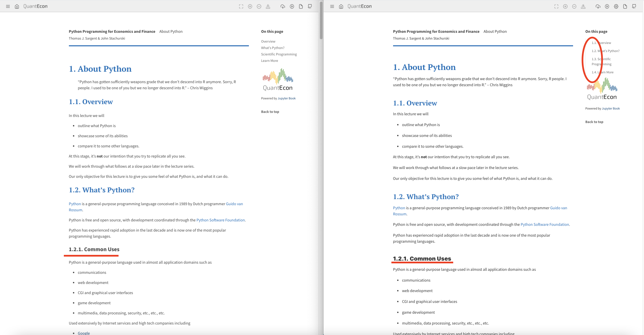Click the home icon in right page

(x=341, y=6)
